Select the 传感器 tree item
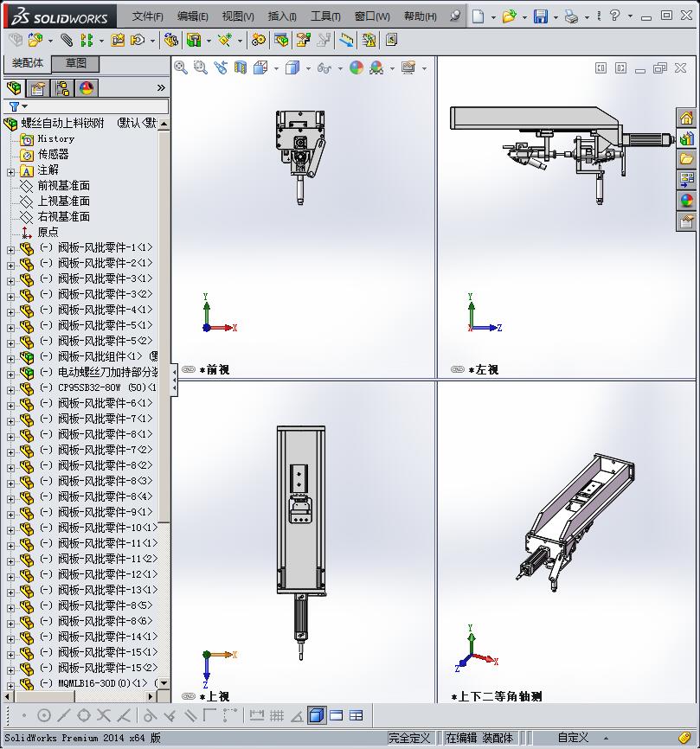This screenshot has height=749, width=700. 53,154
